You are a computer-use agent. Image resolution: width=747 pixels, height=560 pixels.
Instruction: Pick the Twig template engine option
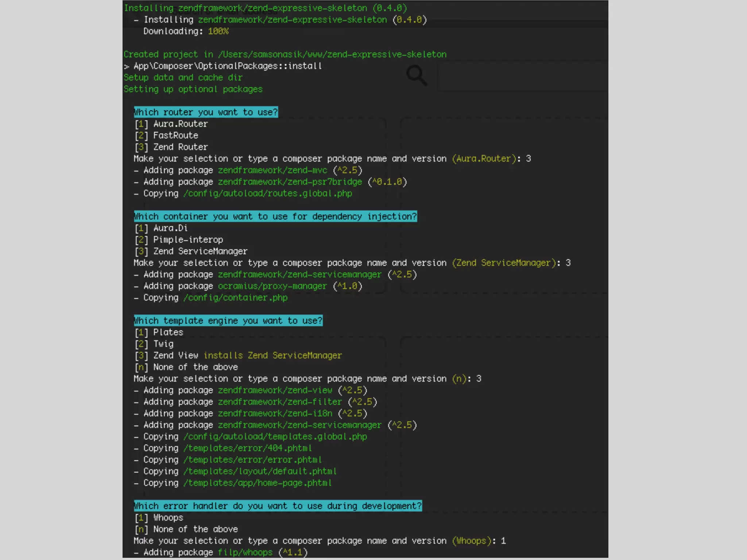point(154,344)
